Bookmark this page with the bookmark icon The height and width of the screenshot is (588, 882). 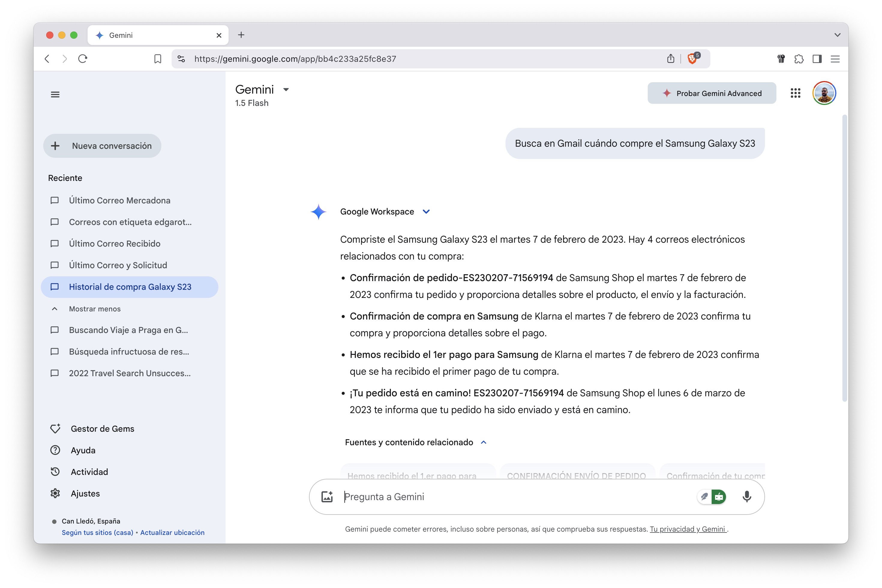pyautogui.click(x=158, y=59)
